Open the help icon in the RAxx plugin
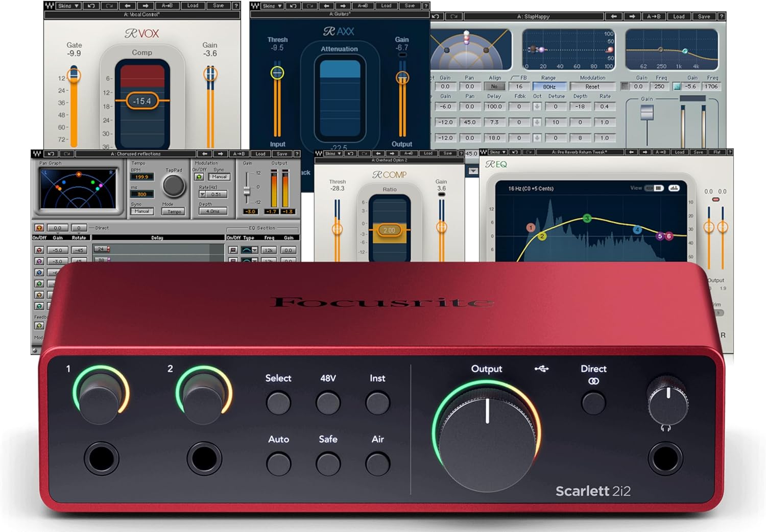Screen dimensions: 766x532 [x=426, y=6]
